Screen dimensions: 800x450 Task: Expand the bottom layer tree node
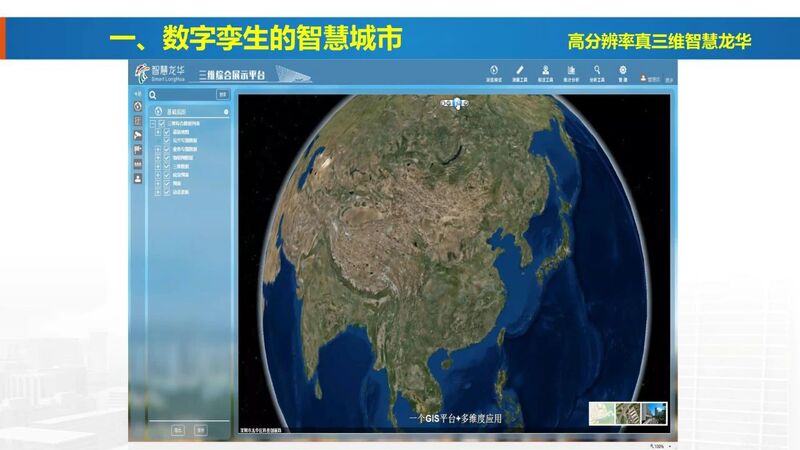click(158, 193)
